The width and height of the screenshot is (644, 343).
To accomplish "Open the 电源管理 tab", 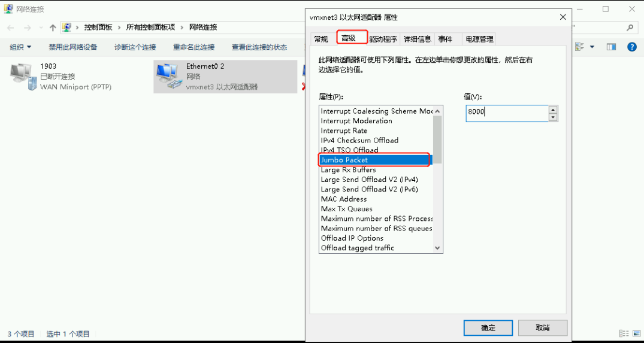I will [479, 39].
